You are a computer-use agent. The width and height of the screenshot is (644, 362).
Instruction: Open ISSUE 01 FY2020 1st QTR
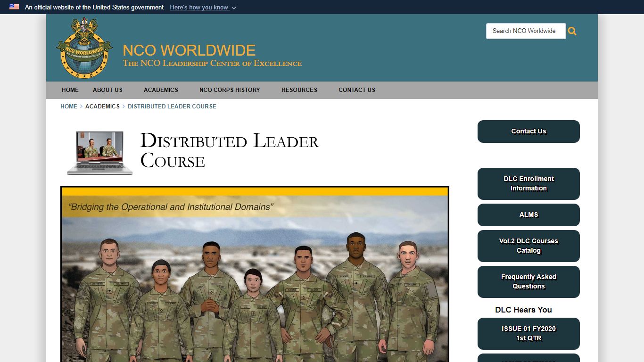(528, 334)
